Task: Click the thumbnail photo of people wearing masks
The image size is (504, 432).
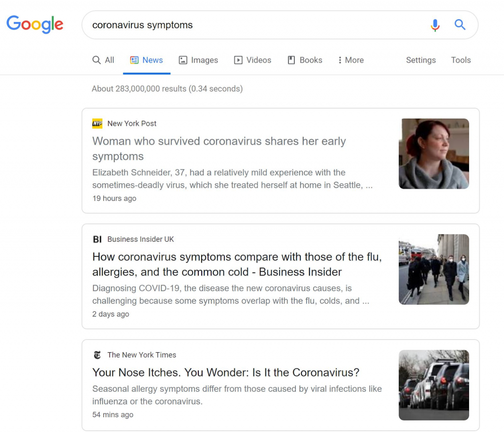Action: click(x=434, y=269)
